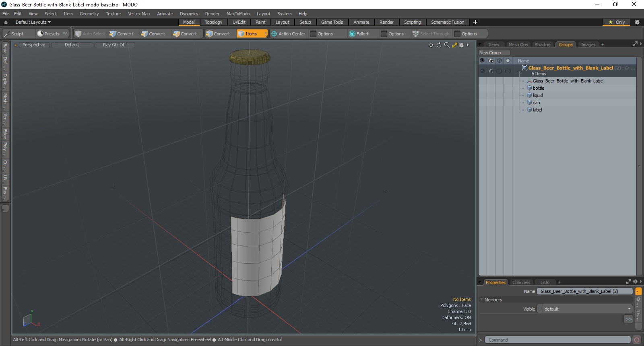Toggle the Only star filter
The image size is (644, 346).
point(616,22)
